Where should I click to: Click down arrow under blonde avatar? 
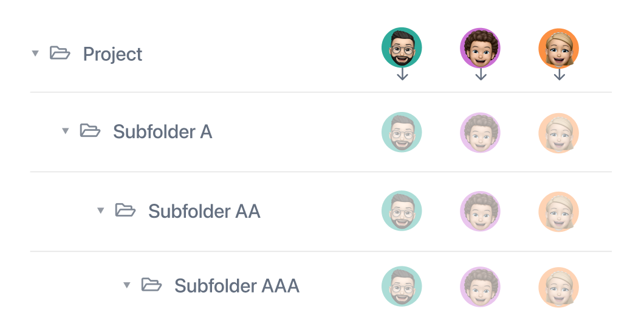(x=560, y=74)
